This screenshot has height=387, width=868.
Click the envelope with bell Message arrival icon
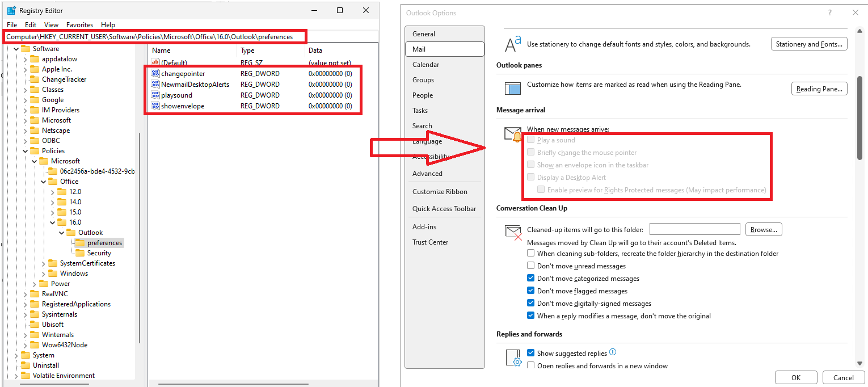point(513,134)
